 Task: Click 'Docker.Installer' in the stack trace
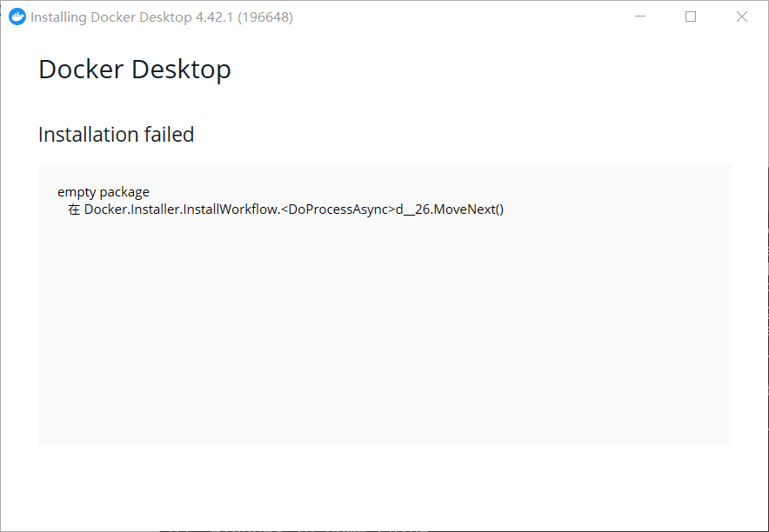[132, 209]
